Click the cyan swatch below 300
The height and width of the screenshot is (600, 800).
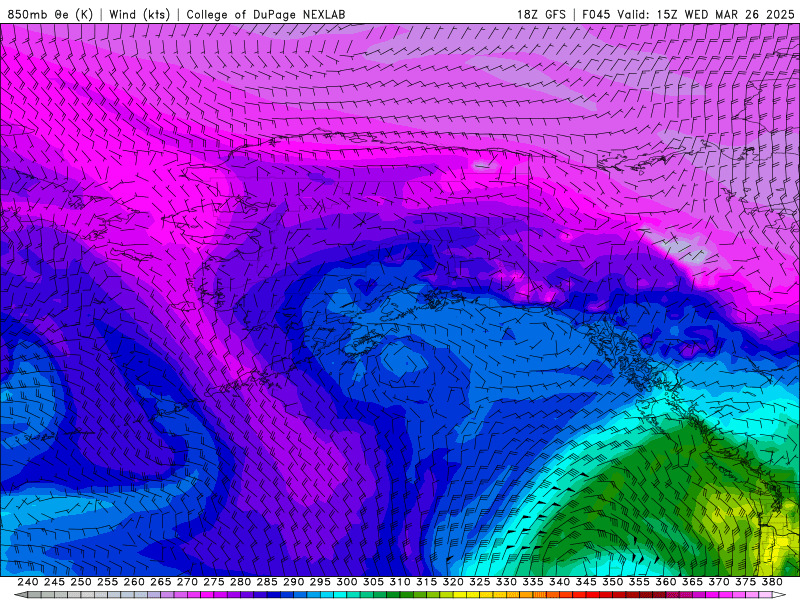coord(340,595)
